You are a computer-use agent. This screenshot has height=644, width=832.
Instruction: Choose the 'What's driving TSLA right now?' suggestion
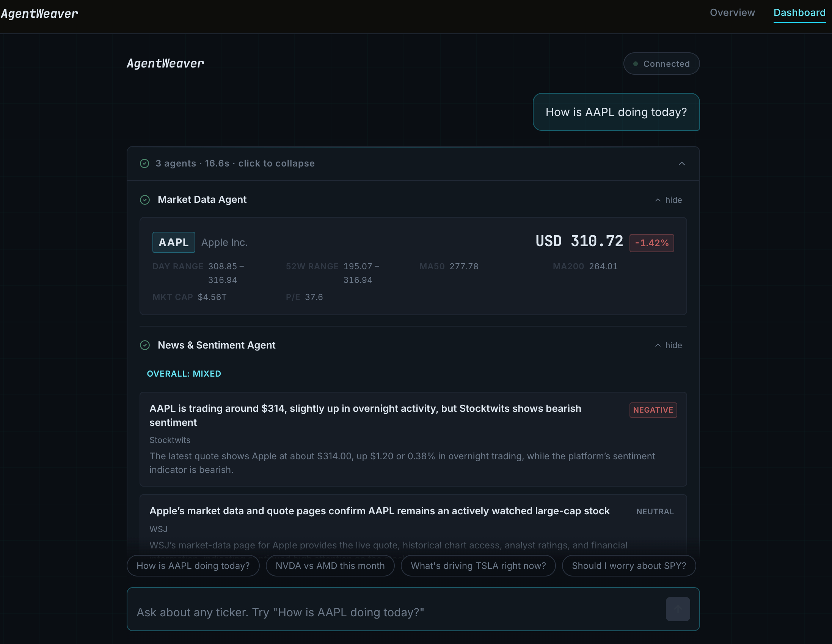[x=478, y=566]
